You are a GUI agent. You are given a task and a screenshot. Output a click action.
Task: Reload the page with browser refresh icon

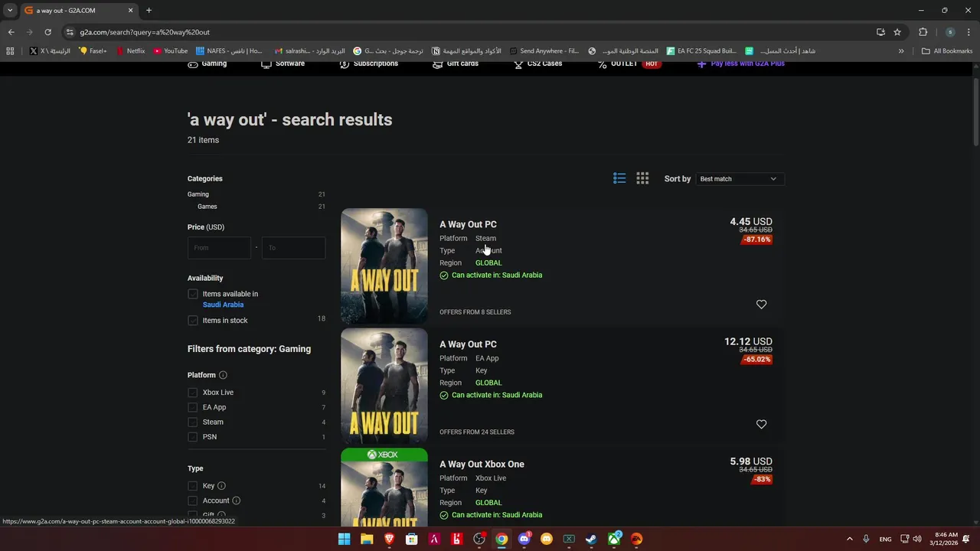click(47, 32)
